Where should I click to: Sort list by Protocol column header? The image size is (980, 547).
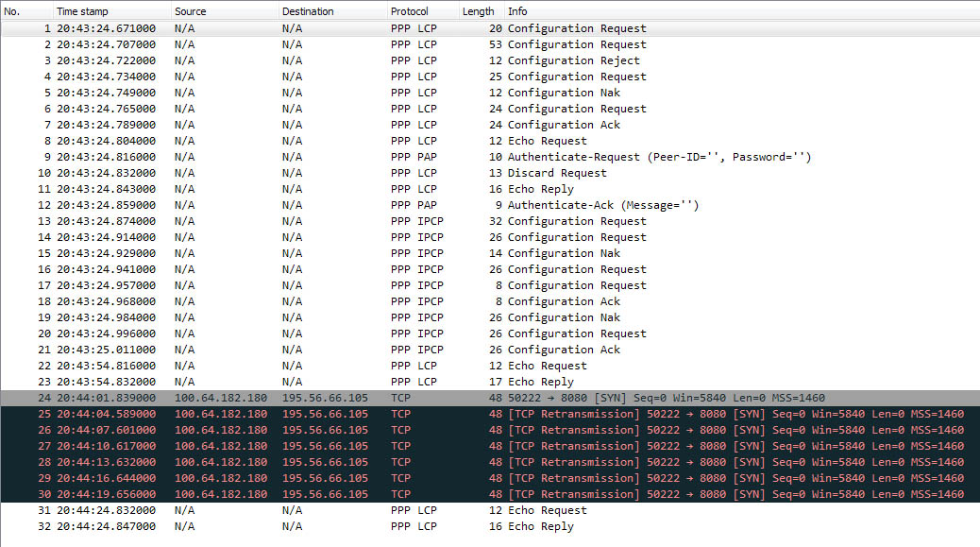pyautogui.click(x=410, y=11)
